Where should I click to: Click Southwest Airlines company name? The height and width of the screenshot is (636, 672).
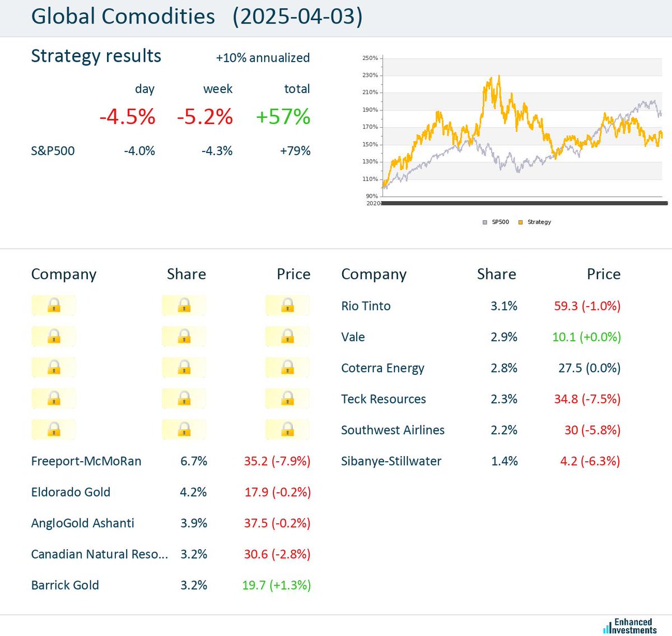click(x=393, y=430)
